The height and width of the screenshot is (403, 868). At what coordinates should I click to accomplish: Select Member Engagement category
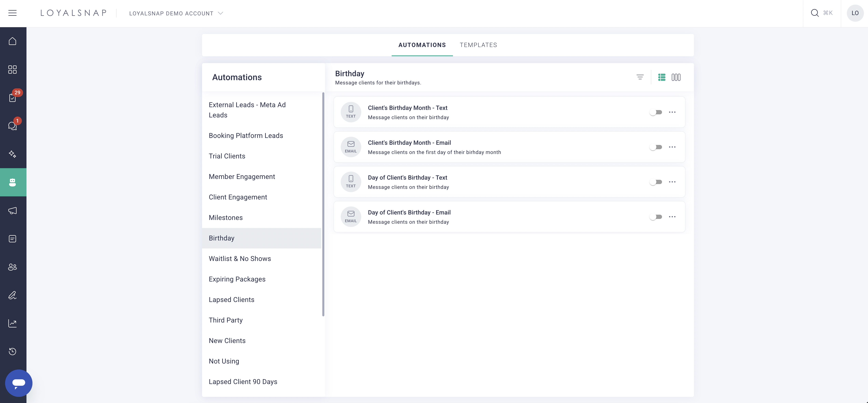tap(261, 177)
